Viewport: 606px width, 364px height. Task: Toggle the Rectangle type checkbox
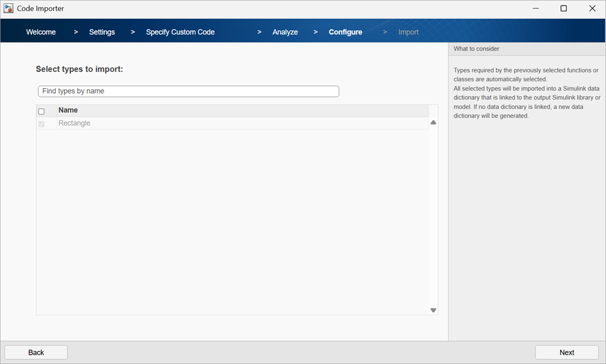[42, 123]
